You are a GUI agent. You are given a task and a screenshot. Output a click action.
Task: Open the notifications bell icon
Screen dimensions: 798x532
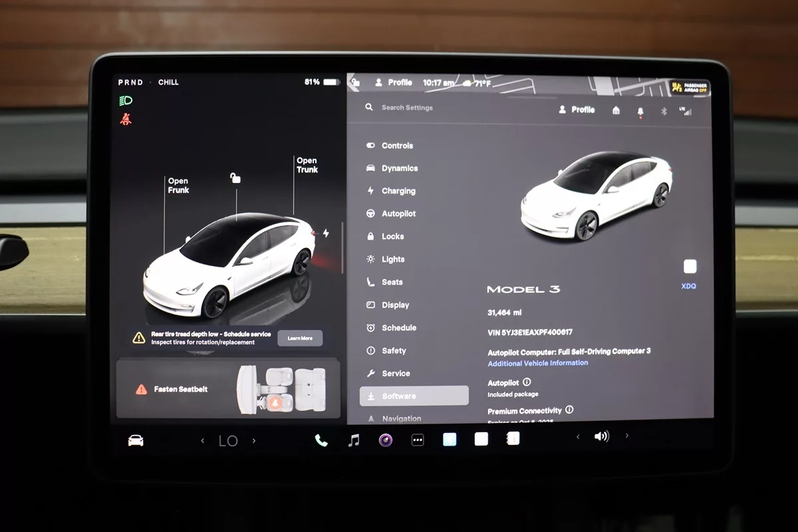[x=640, y=111]
